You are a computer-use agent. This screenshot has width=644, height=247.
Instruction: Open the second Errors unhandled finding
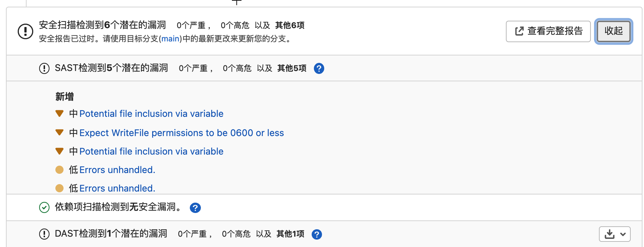click(x=117, y=189)
